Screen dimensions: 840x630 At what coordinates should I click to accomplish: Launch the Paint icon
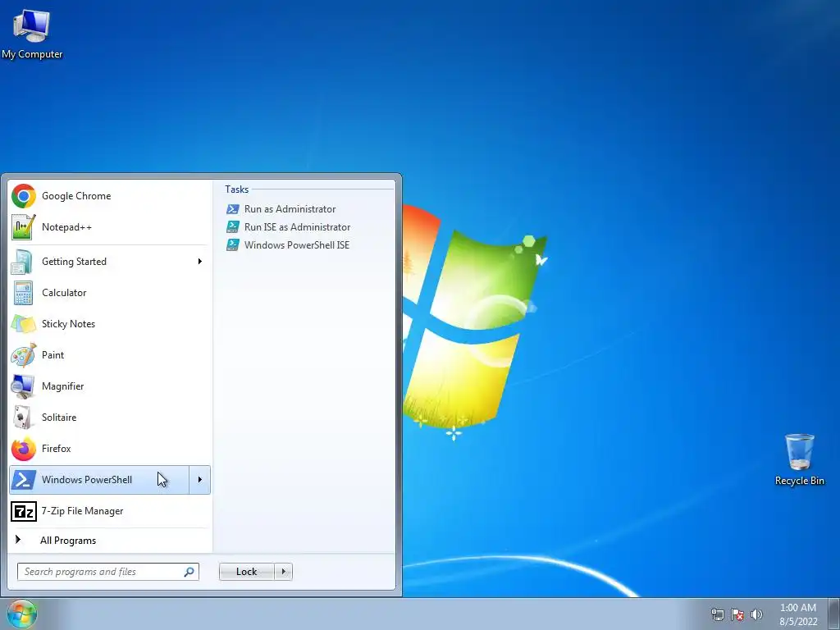pyautogui.click(x=24, y=355)
